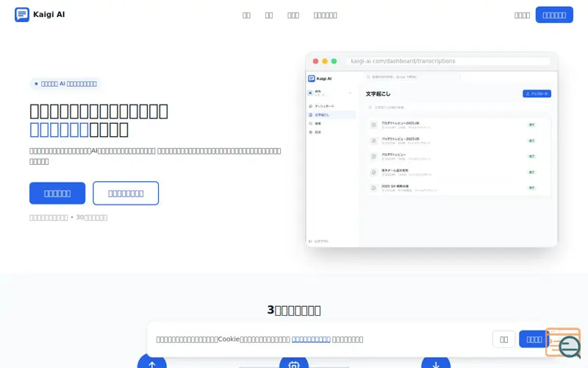This screenshot has width=588, height=368.
Task: Click the plain text login link beside blue header button
Action: click(522, 15)
